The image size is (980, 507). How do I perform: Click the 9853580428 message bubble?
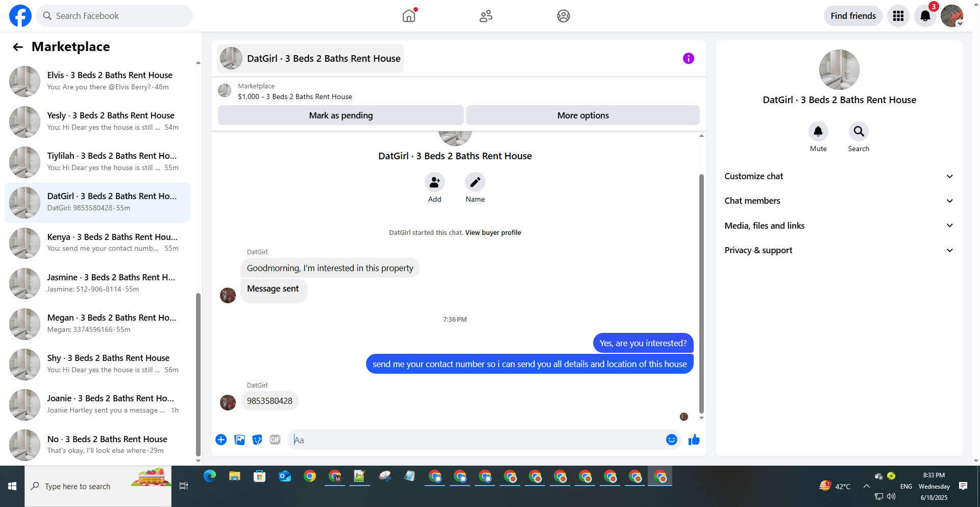269,401
